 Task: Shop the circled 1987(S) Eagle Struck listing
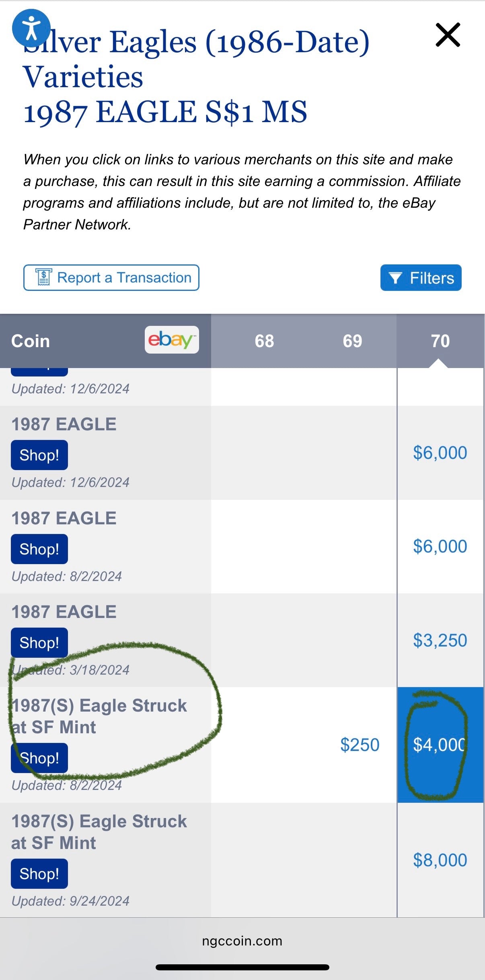[39, 758]
